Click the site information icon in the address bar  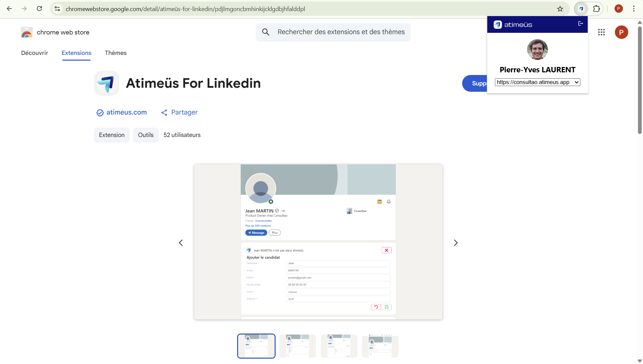(57, 9)
